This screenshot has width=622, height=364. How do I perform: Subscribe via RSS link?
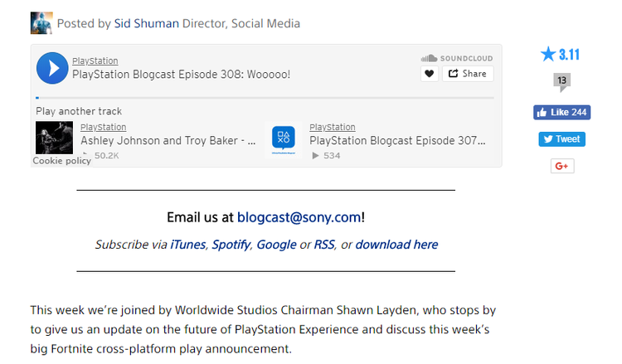click(324, 245)
